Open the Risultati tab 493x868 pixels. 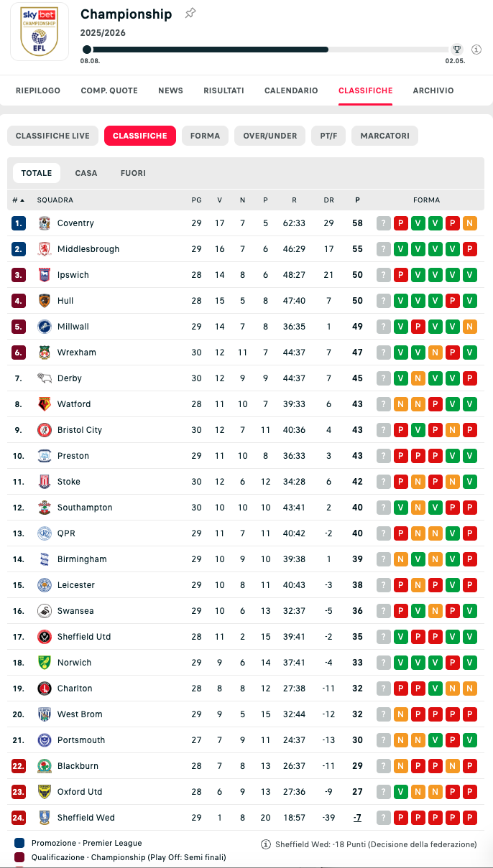pyautogui.click(x=224, y=90)
